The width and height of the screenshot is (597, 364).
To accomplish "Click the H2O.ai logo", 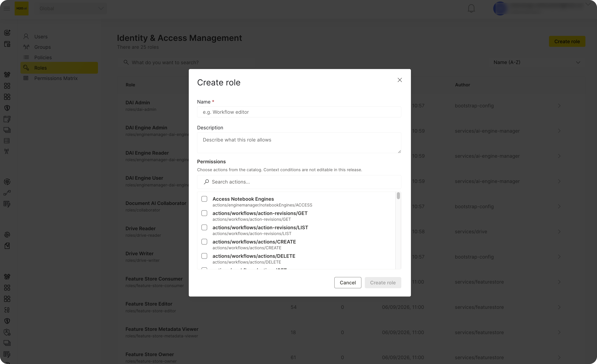I will (22, 8).
